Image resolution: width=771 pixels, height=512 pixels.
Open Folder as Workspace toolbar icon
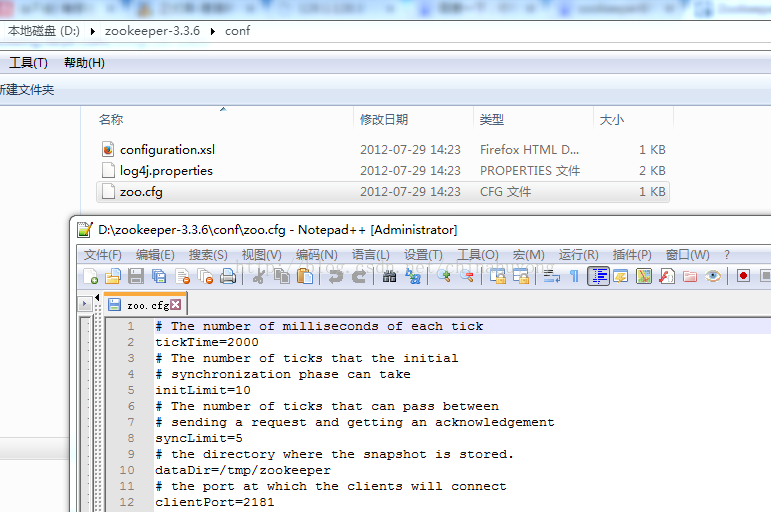coord(690,276)
